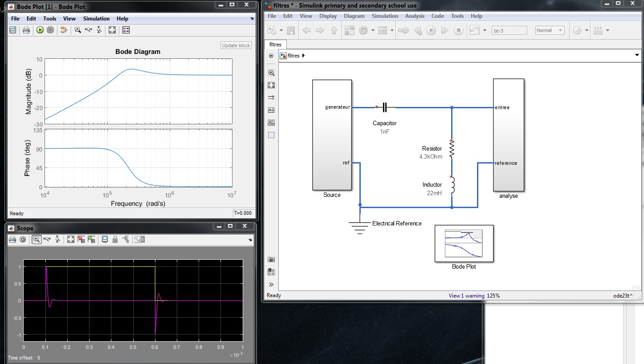Click the print icon in Bode Plot window
This screenshot has width=644, height=364.
tap(26, 30)
